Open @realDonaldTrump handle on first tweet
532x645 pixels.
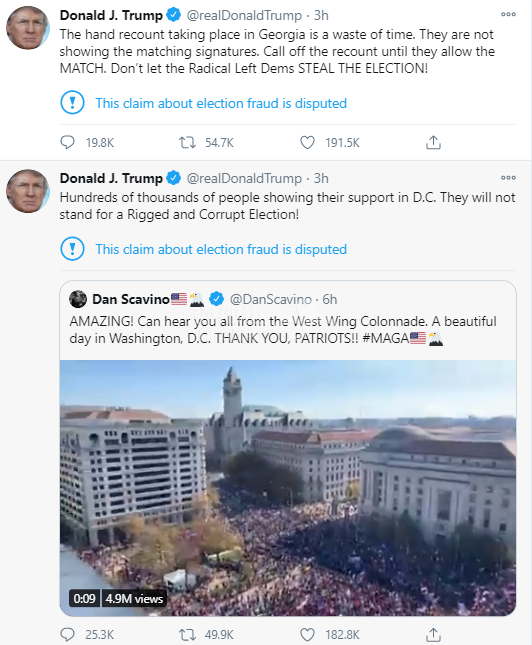(244, 16)
